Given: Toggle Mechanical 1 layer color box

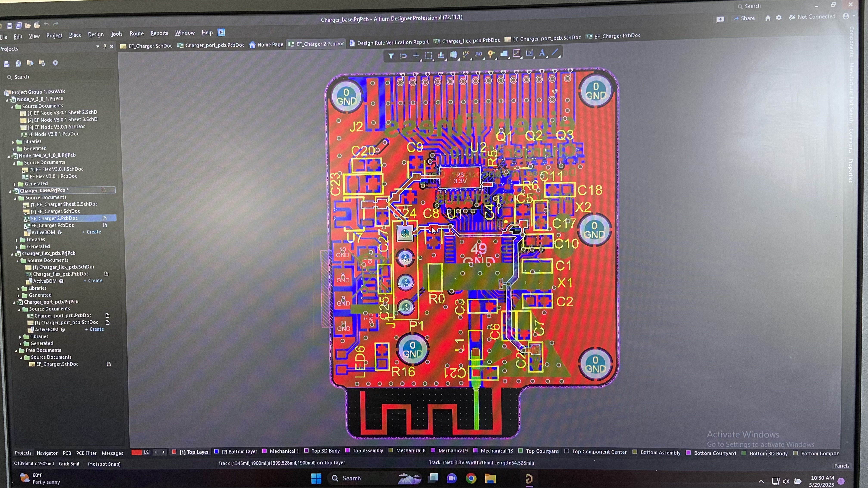Looking at the screenshot, I should coord(265,451).
